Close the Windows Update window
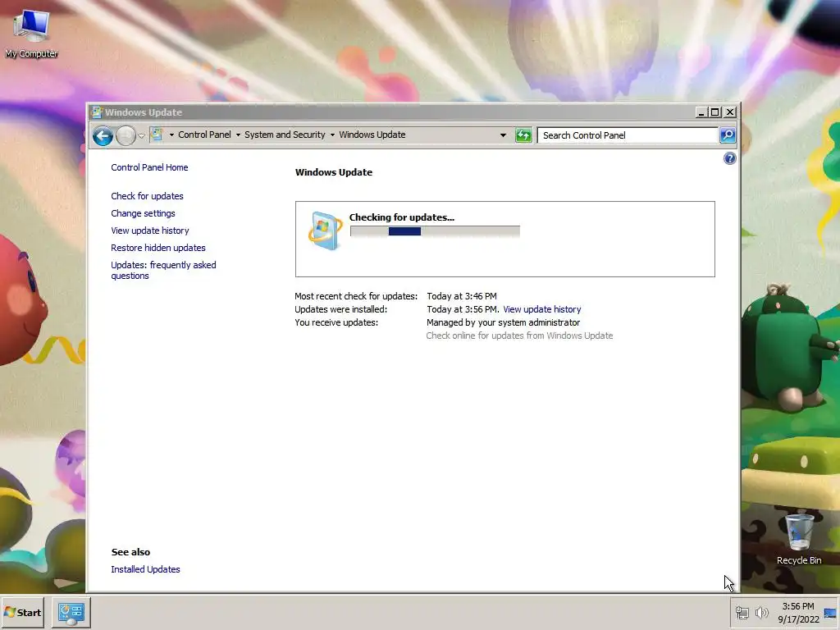The width and height of the screenshot is (840, 630). (729, 112)
